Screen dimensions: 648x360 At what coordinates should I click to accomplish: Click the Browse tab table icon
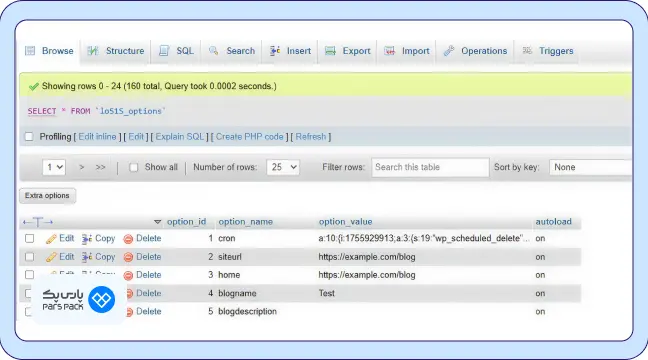click(x=30, y=51)
